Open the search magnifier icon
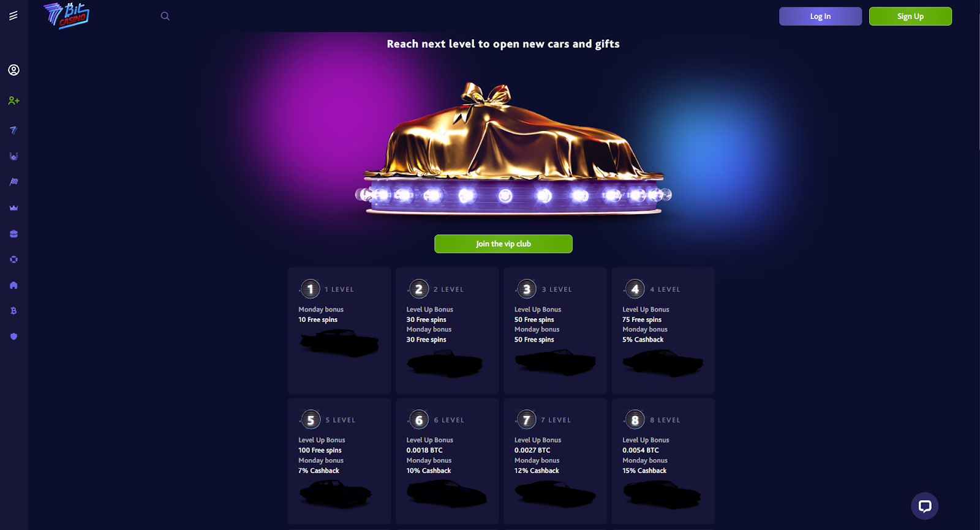 (165, 16)
